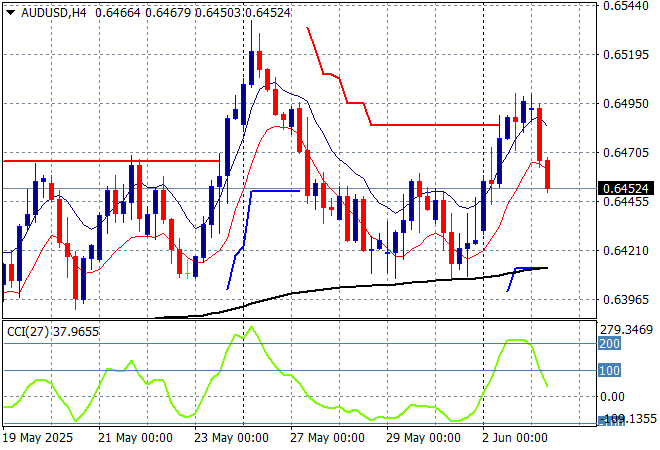Click the CCI(27) 37.9655 indicator label
The width and height of the screenshot is (660, 450).
53,332
